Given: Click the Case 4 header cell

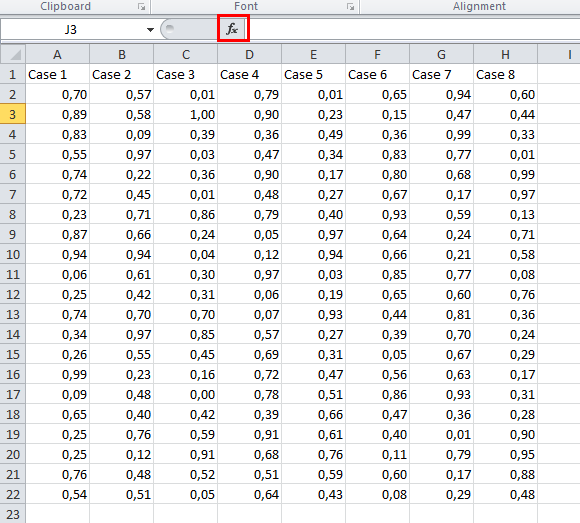Looking at the screenshot, I should click(250, 74).
